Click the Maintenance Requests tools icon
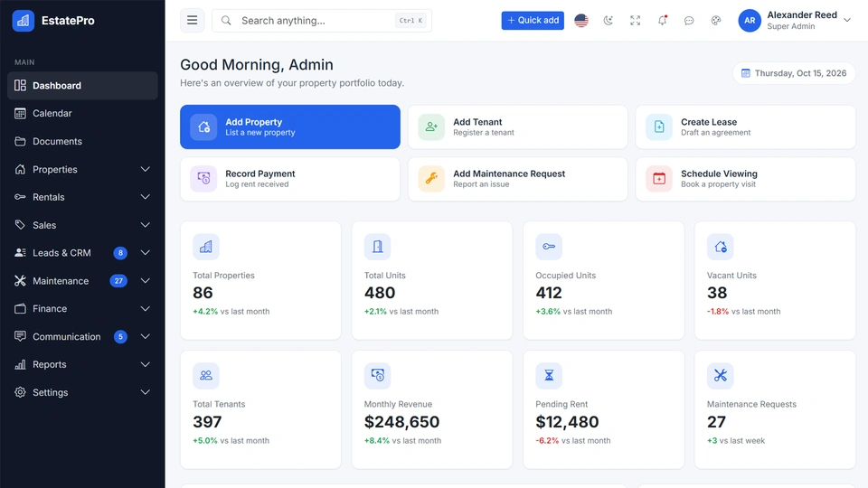Viewport: 868px width, 488px height. [x=721, y=376]
